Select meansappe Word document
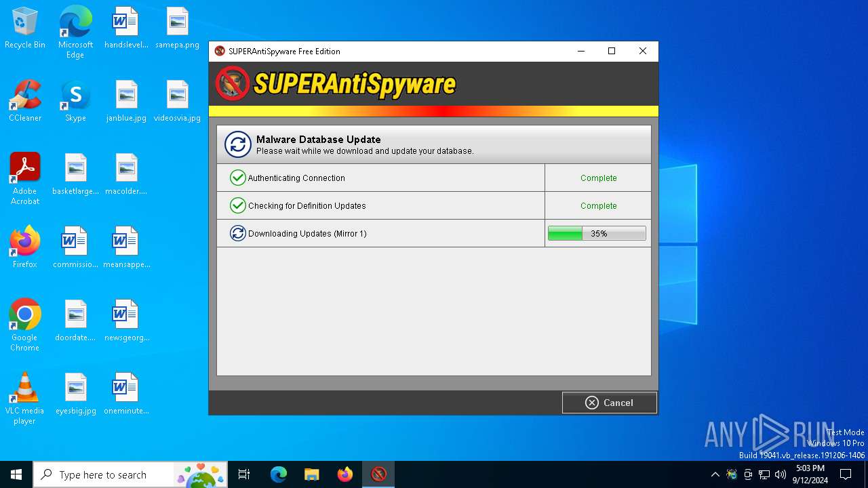This screenshot has height=488, width=868. [x=126, y=247]
